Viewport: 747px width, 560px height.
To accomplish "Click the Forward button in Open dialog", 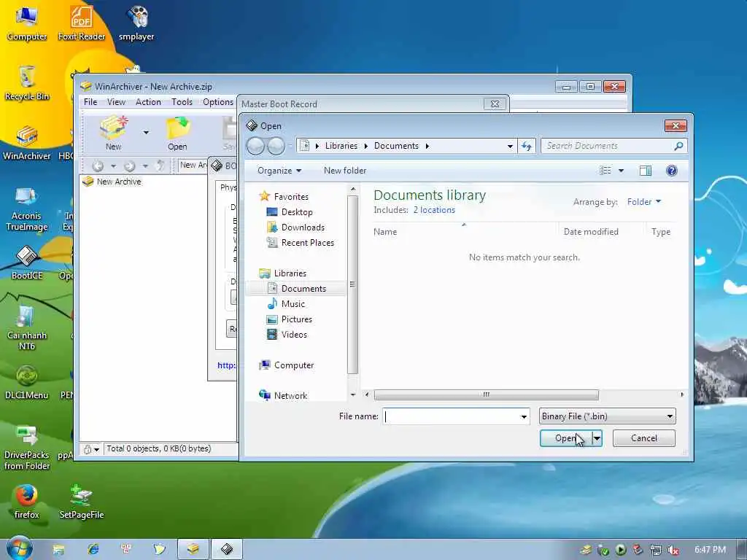I will (276, 146).
